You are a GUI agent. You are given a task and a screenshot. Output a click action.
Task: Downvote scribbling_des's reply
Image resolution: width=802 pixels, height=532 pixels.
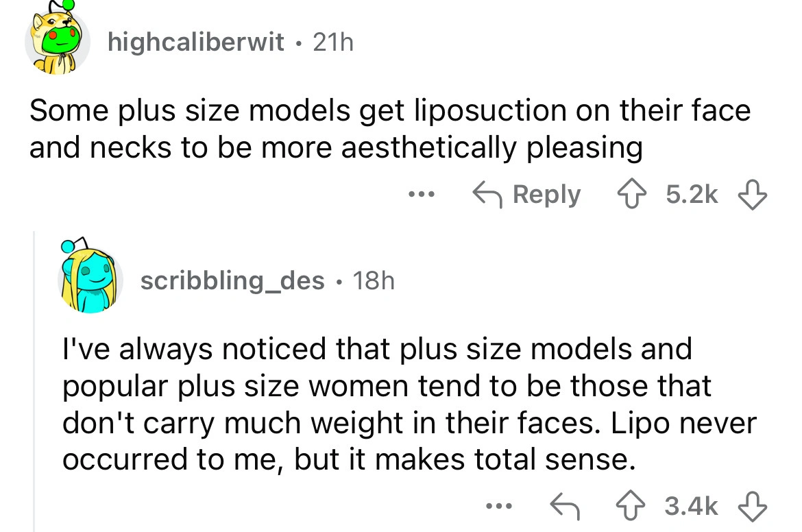[752, 506]
